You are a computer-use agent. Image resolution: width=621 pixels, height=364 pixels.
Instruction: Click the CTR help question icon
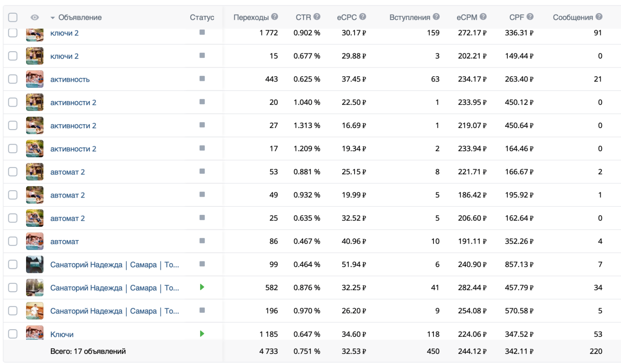click(317, 17)
